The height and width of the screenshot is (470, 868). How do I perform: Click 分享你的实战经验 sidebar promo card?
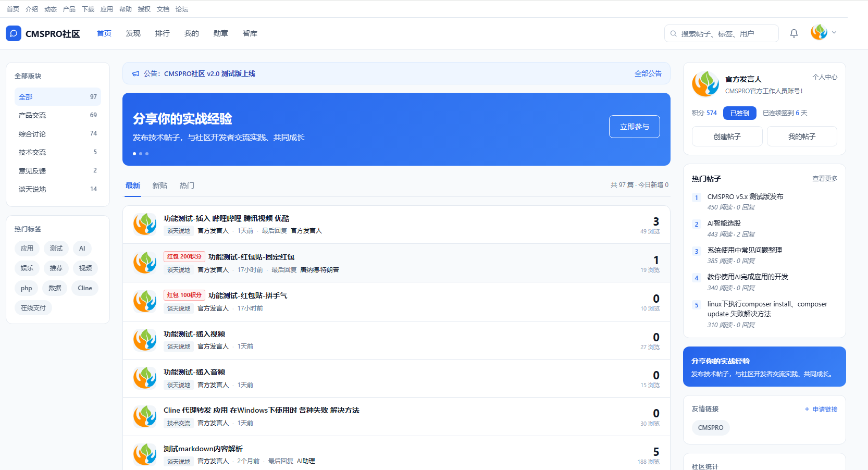pyautogui.click(x=764, y=367)
